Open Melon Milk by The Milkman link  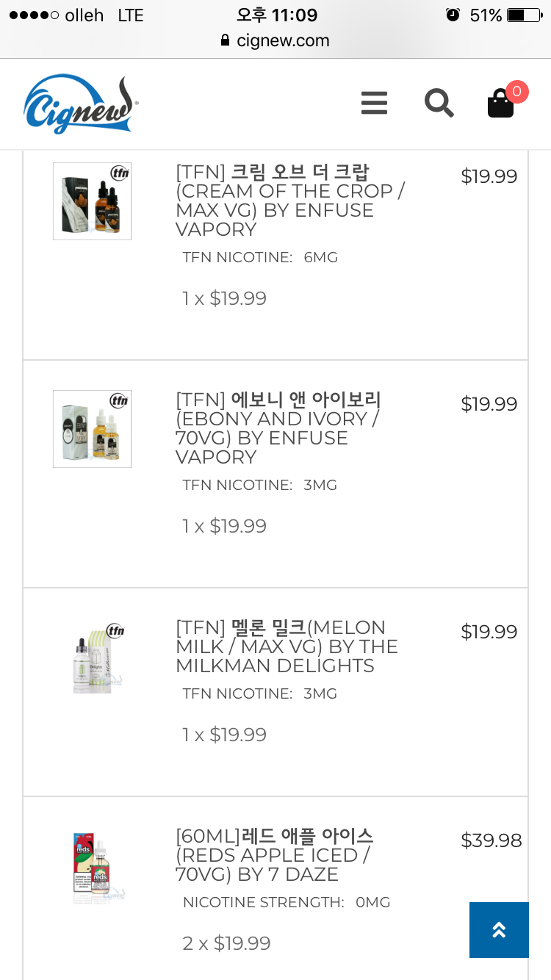(x=287, y=646)
